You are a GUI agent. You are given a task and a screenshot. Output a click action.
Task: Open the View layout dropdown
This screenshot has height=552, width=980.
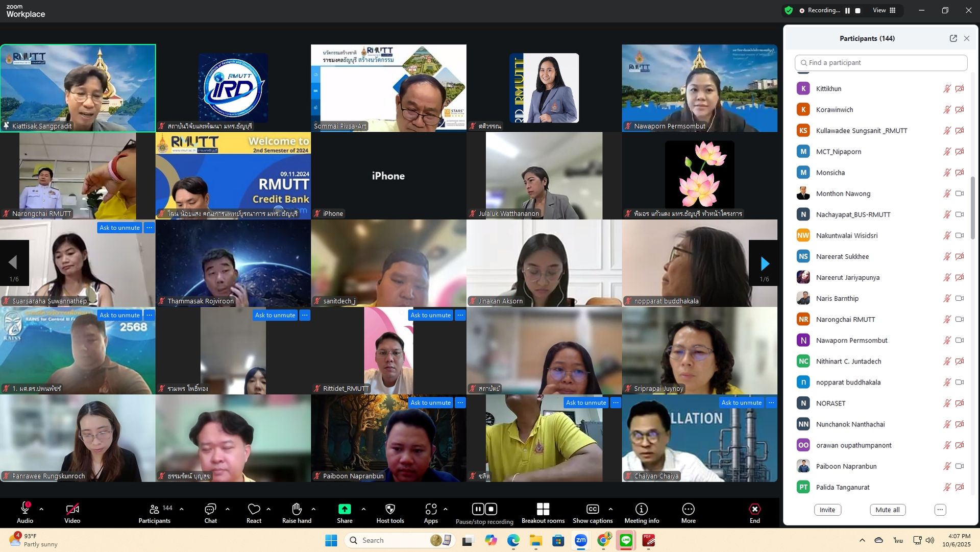pyautogui.click(x=884, y=10)
